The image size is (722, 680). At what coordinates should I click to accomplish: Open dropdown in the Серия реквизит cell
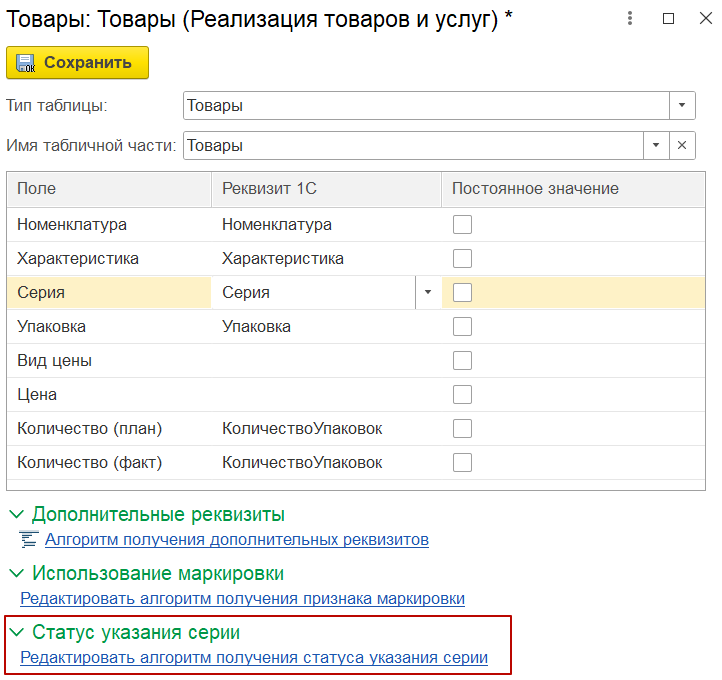428,293
